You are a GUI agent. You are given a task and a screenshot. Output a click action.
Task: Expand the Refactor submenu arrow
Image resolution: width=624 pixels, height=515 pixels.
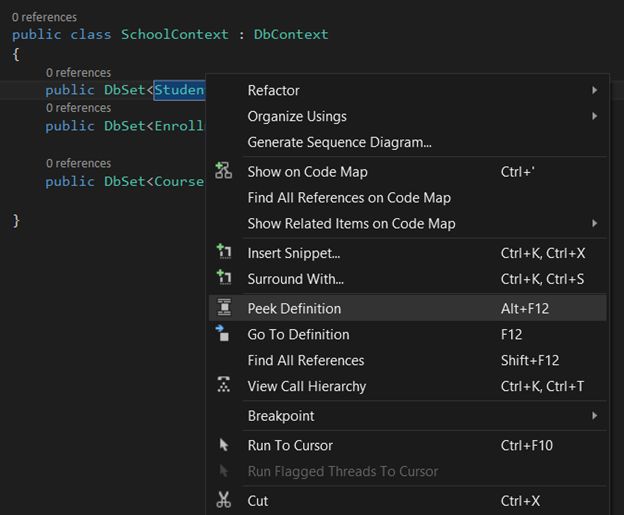pyautogui.click(x=595, y=90)
